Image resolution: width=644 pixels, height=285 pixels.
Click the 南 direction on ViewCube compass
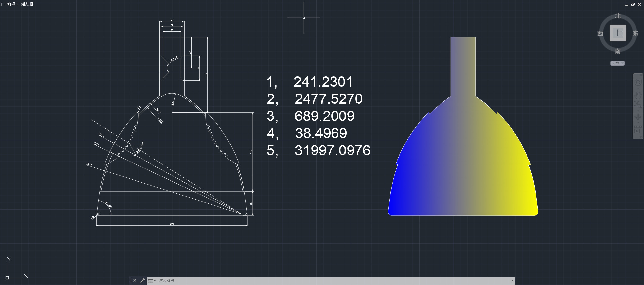click(618, 51)
